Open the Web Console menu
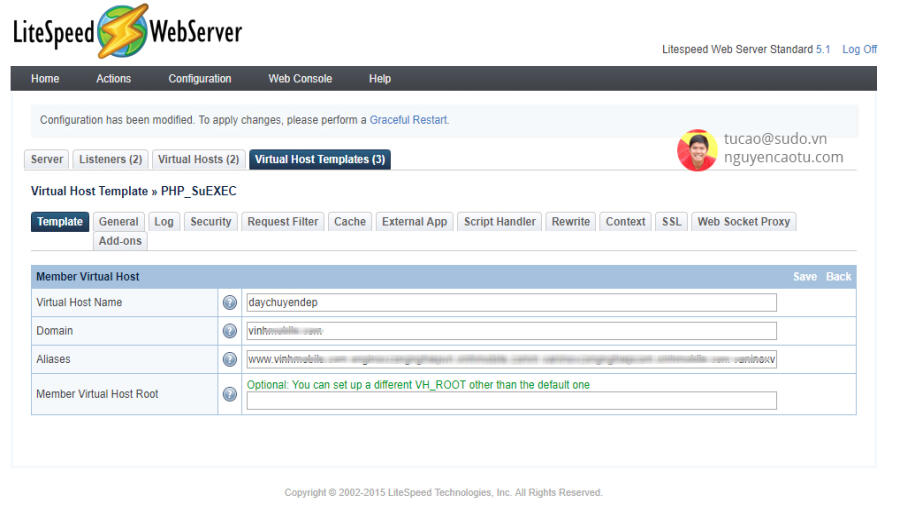The image size is (900, 506). click(300, 79)
